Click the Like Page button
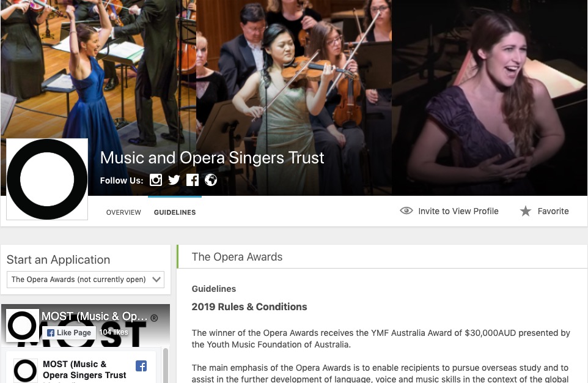 coord(69,333)
